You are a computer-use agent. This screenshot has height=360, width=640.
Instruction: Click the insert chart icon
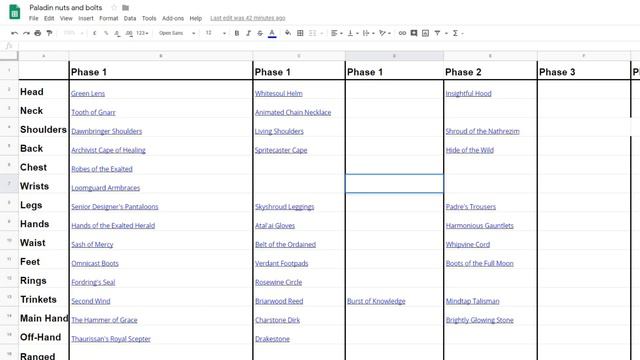(425, 33)
